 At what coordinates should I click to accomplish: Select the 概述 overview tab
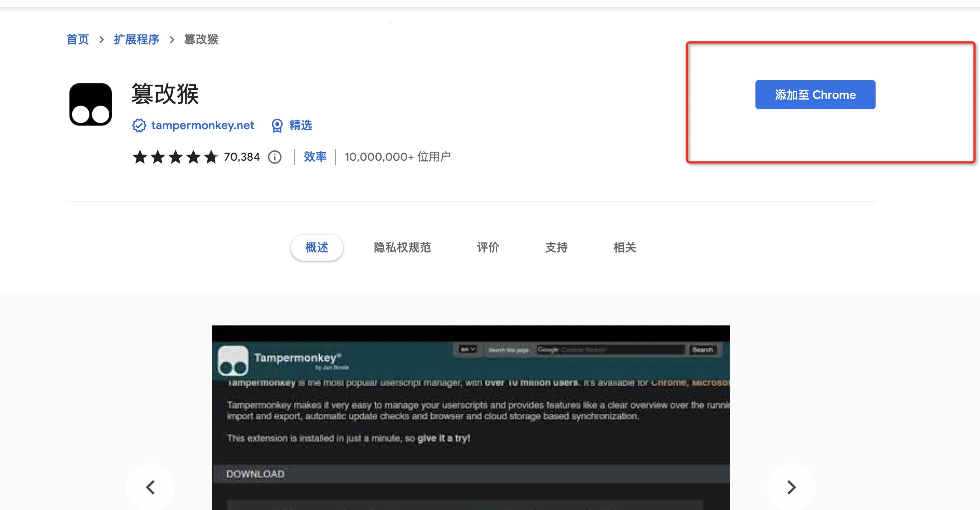317,247
